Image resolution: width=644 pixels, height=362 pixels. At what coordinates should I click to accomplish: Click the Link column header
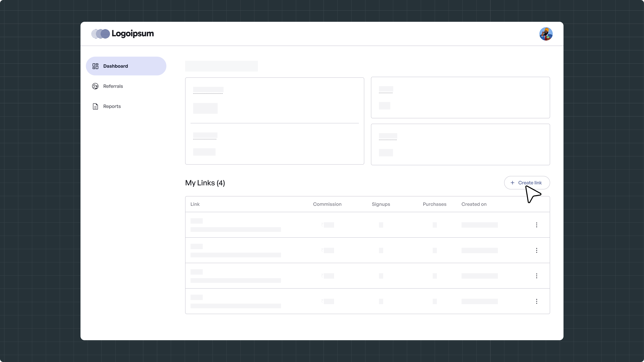195,204
